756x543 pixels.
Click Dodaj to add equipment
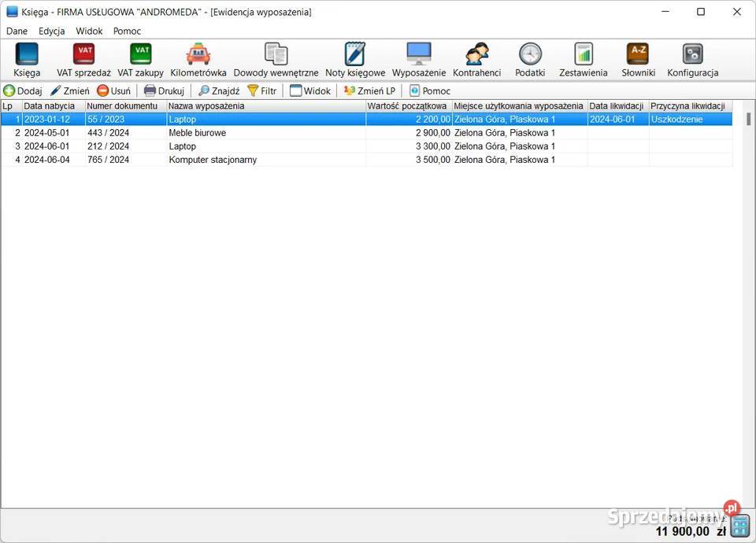click(23, 90)
